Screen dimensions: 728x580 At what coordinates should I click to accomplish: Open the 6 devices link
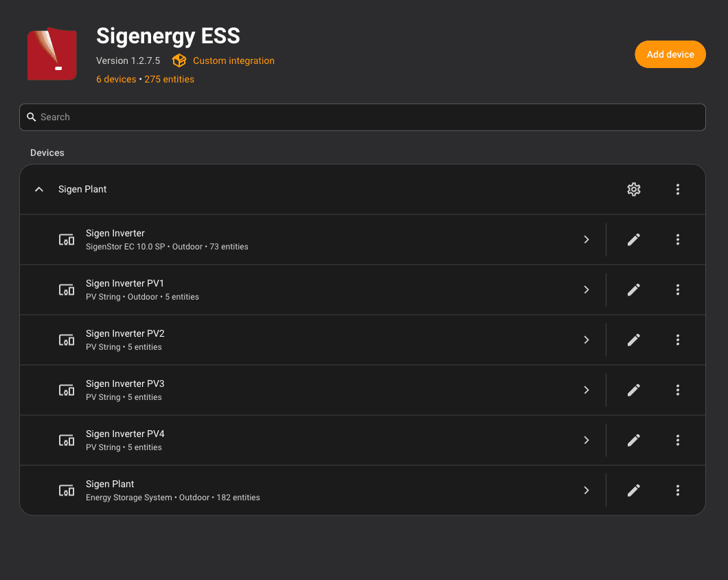click(116, 79)
